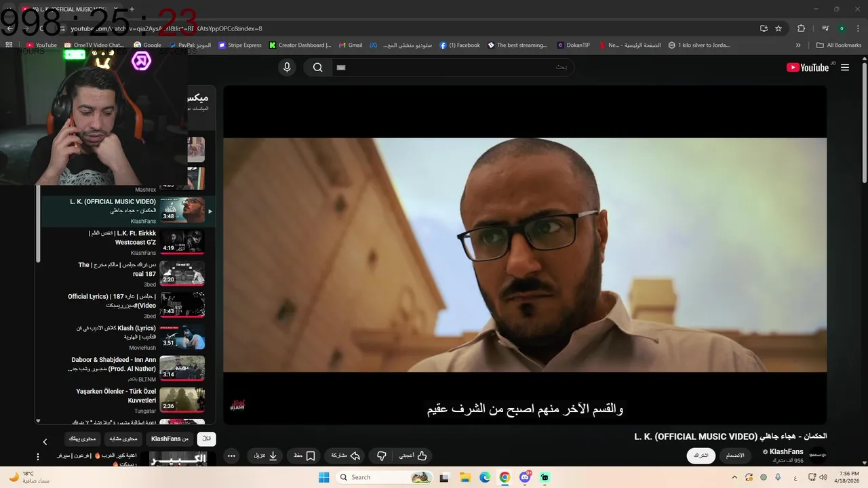Screen dimensions: 868x488
Task: Open the KlashFans channel avatar
Action: pyautogui.click(x=817, y=455)
